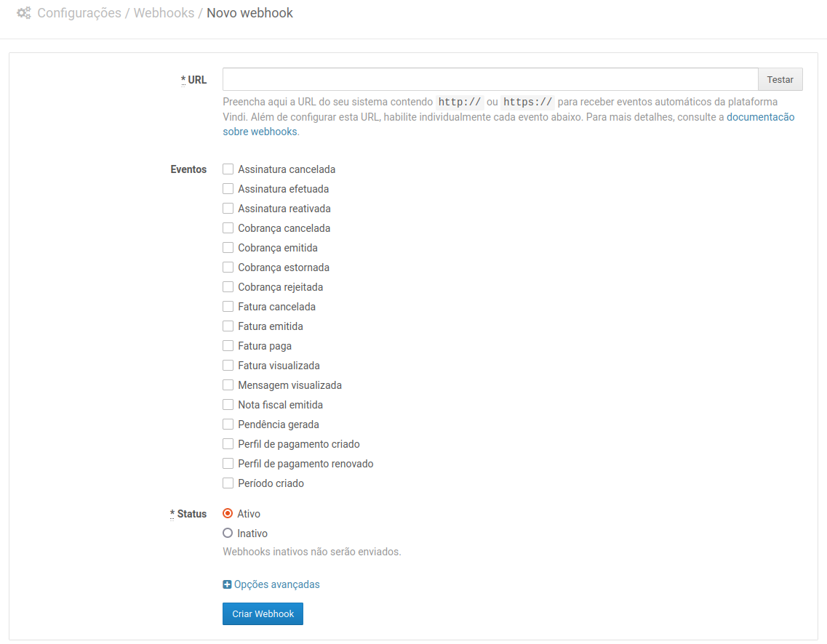Check Mensagem visualizada event
This screenshot has width=827, height=644.
point(228,385)
